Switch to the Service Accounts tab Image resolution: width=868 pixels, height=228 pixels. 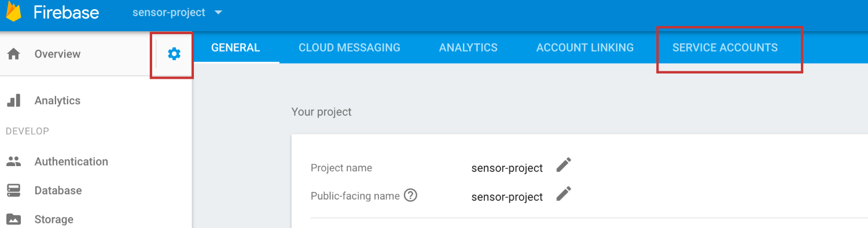(x=725, y=47)
